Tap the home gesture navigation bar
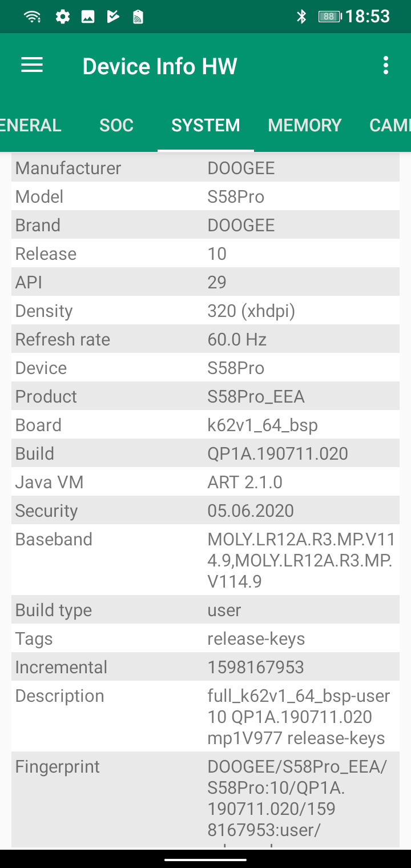411x868 pixels. click(205, 859)
